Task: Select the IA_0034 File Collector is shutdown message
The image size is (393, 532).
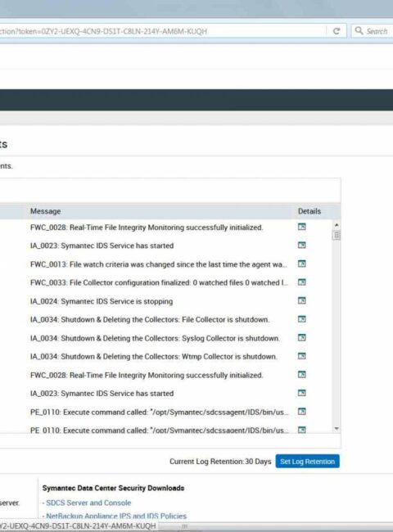Action: [150, 319]
